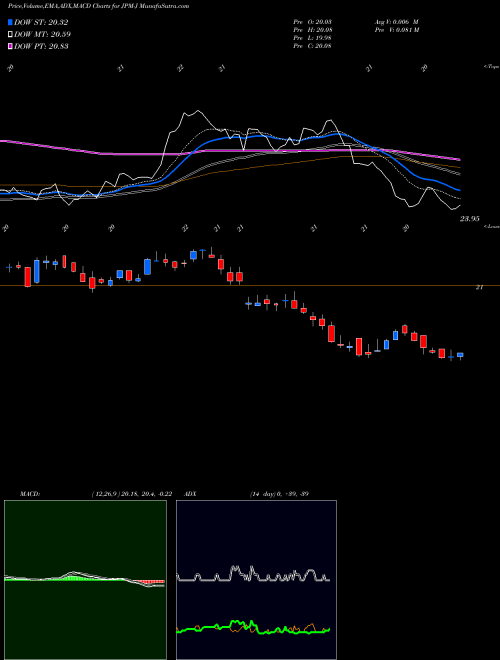Click the MACD: panel heading
500x660 pixels.
click(30, 494)
